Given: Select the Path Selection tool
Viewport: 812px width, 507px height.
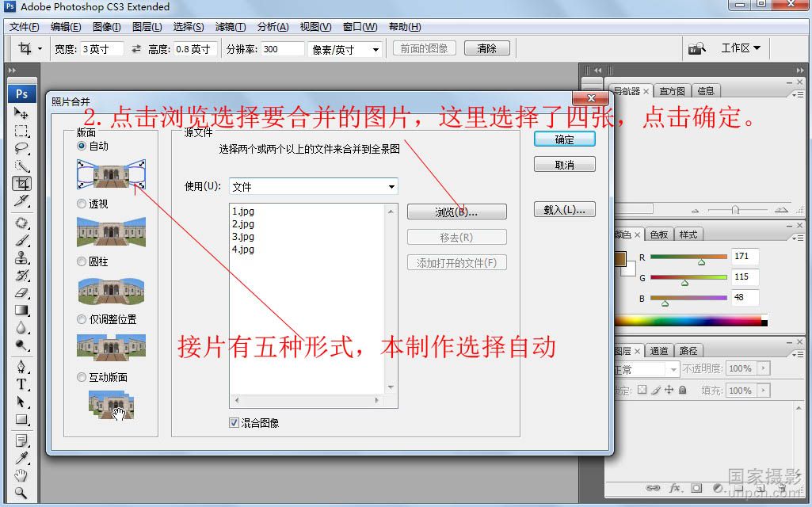Looking at the screenshot, I should pos(21,402).
